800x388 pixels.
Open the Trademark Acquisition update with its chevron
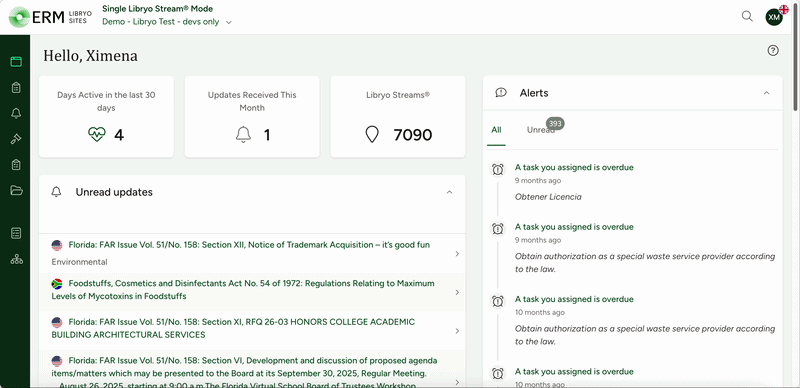click(x=457, y=254)
